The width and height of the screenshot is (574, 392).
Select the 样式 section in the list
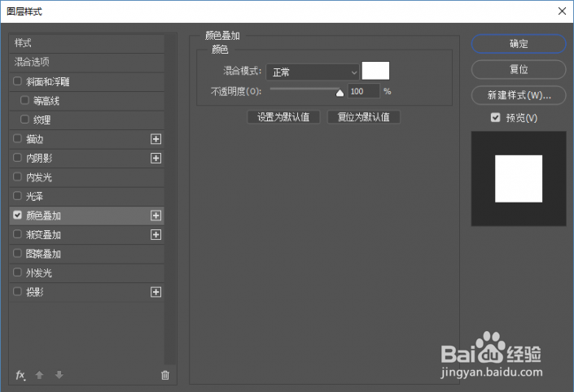(x=87, y=43)
